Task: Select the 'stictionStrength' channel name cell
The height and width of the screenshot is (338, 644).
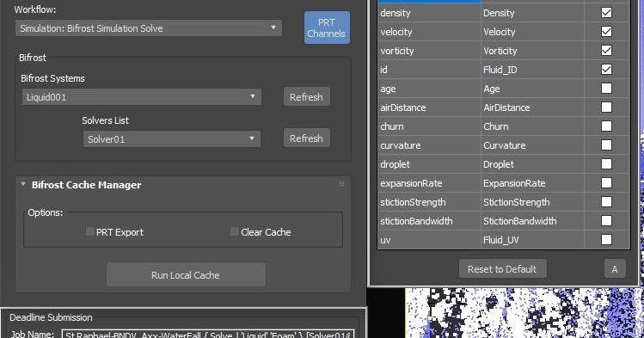Action: point(429,201)
